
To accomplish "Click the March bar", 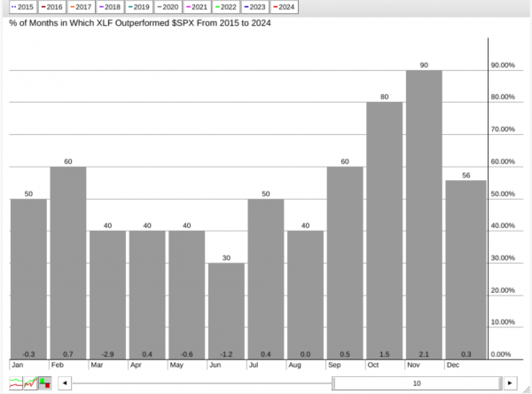I will (107, 295).
